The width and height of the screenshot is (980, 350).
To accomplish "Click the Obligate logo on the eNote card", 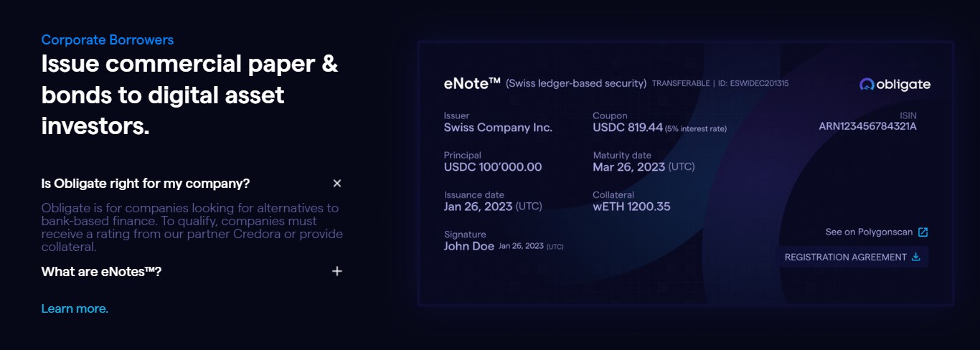I will [x=895, y=85].
